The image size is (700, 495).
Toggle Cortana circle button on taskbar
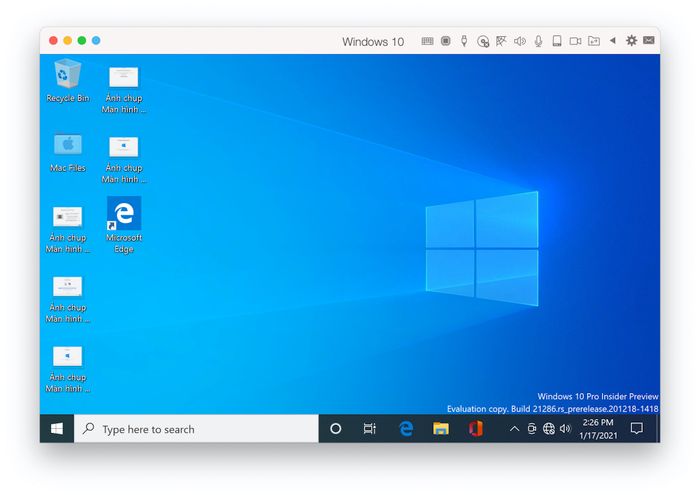pyautogui.click(x=336, y=429)
